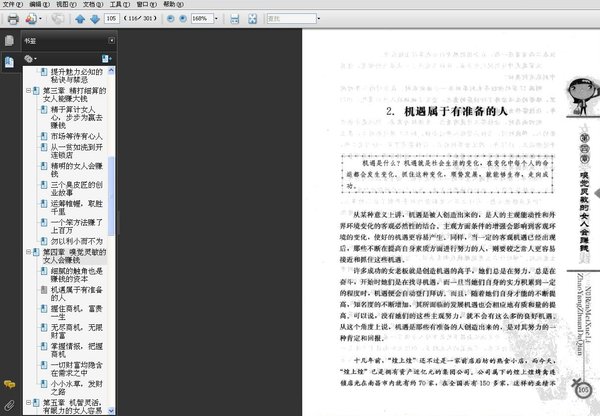The image size is (600, 416).
Task: Collapse the 第四章 bookmark tree node
Action: [x=28, y=252]
